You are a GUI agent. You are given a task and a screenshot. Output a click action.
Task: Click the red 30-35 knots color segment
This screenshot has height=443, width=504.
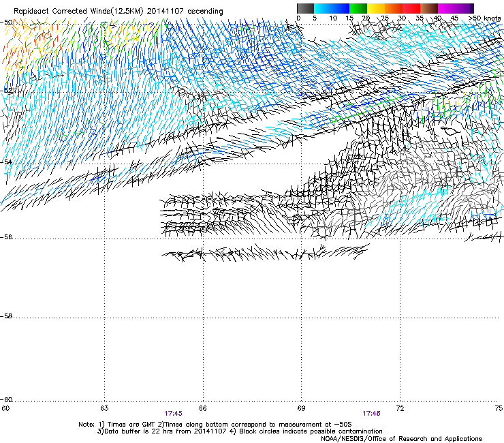(x=411, y=8)
